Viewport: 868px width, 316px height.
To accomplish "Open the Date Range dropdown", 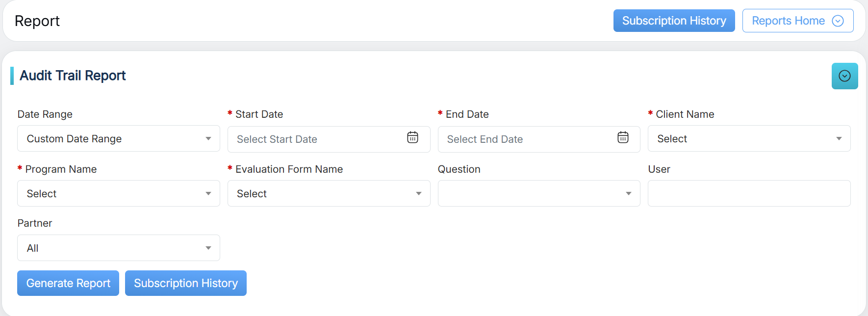I will (118, 139).
